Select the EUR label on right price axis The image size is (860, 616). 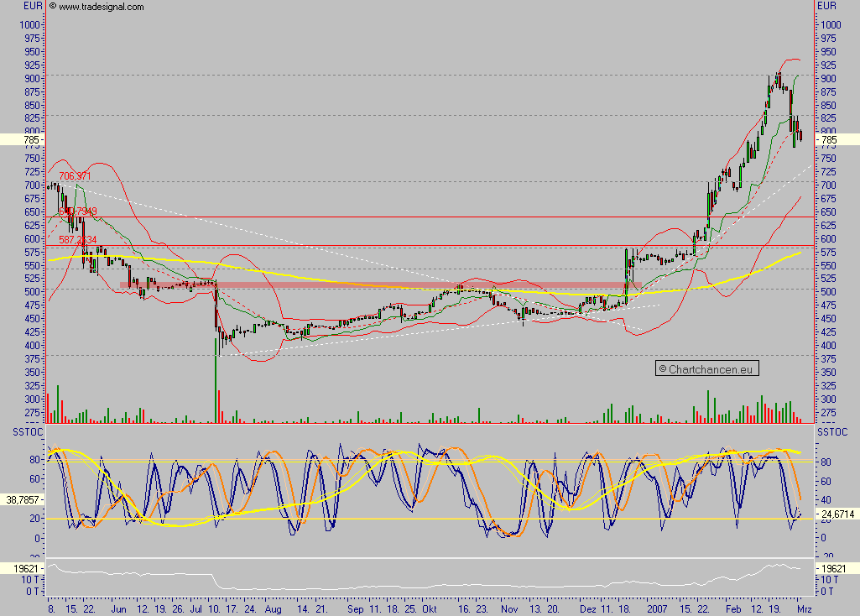click(x=827, y=7)
